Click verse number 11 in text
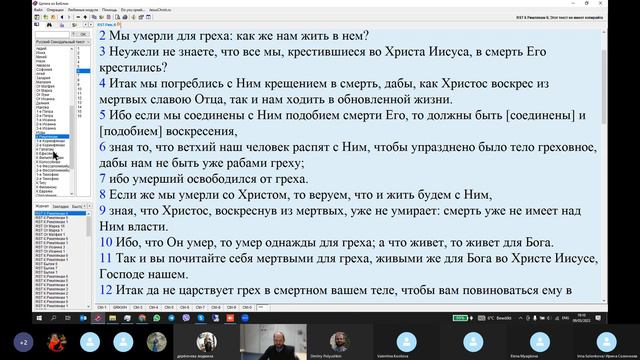 click(x=106, y=258)
